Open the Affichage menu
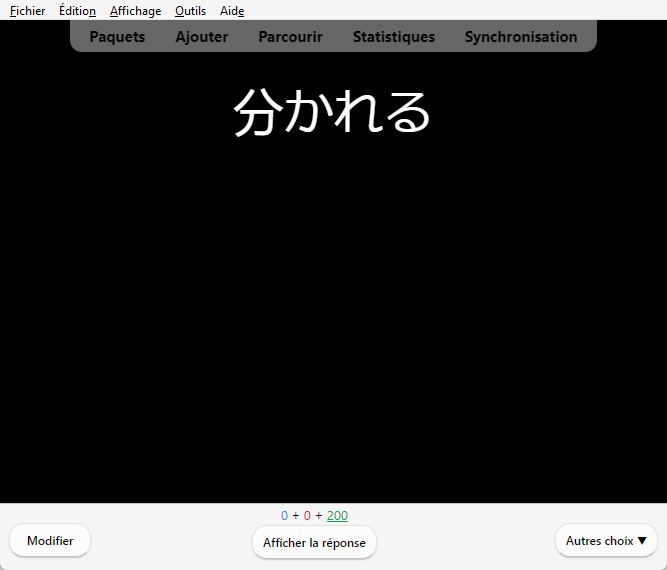 tap(135, 11)
